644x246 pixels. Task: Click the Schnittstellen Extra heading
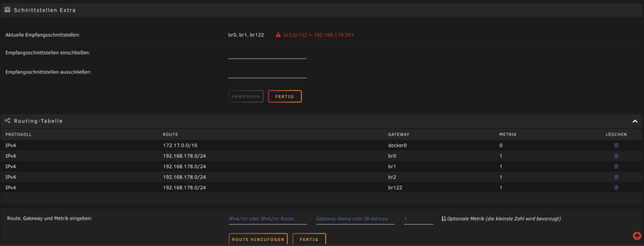pos(45,10)
